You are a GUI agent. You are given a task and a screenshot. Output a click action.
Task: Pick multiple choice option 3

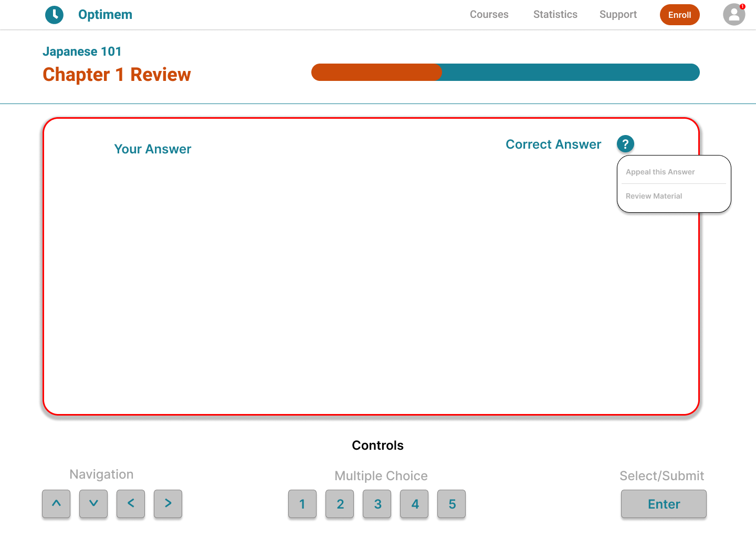(377, 504)
